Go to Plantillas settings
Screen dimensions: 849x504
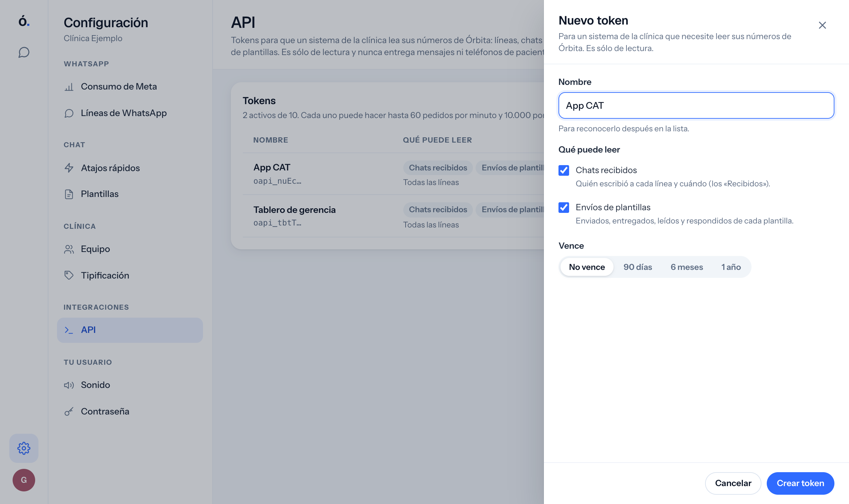[x=130, y=194]
